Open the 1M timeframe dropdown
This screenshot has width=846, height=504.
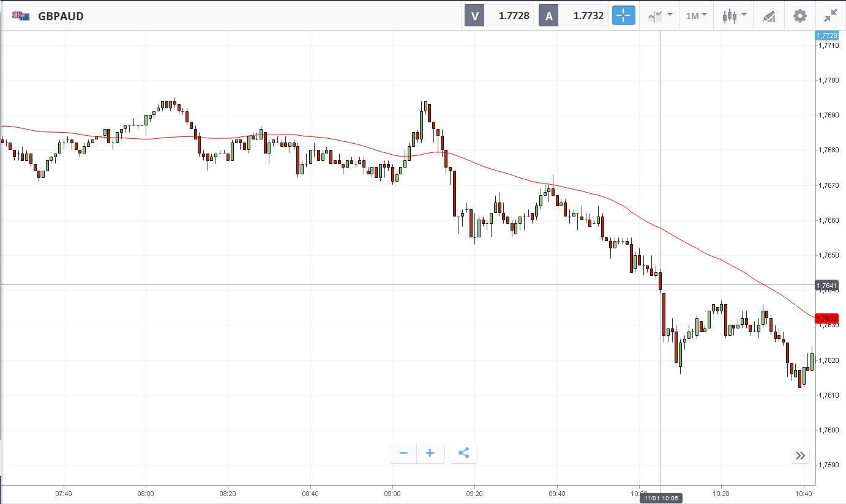click(696, 16)
